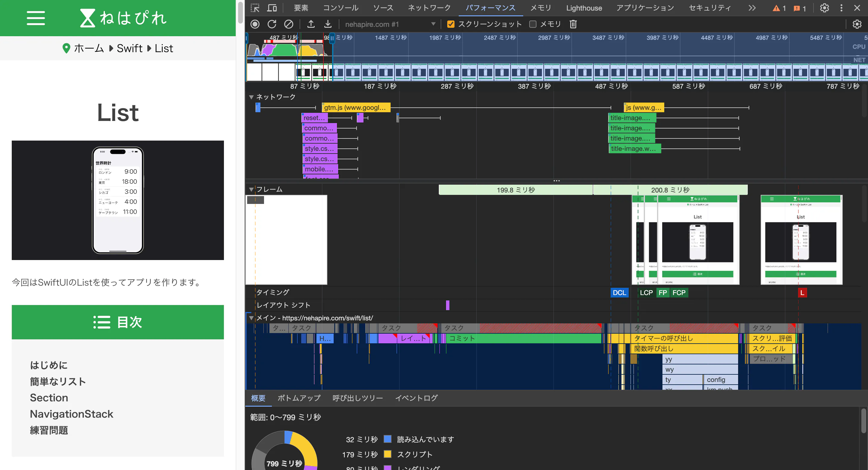Viewport: 868px width, 470px height.
Task: Jump to 練習問題 contents link
Action: (49, 430)
